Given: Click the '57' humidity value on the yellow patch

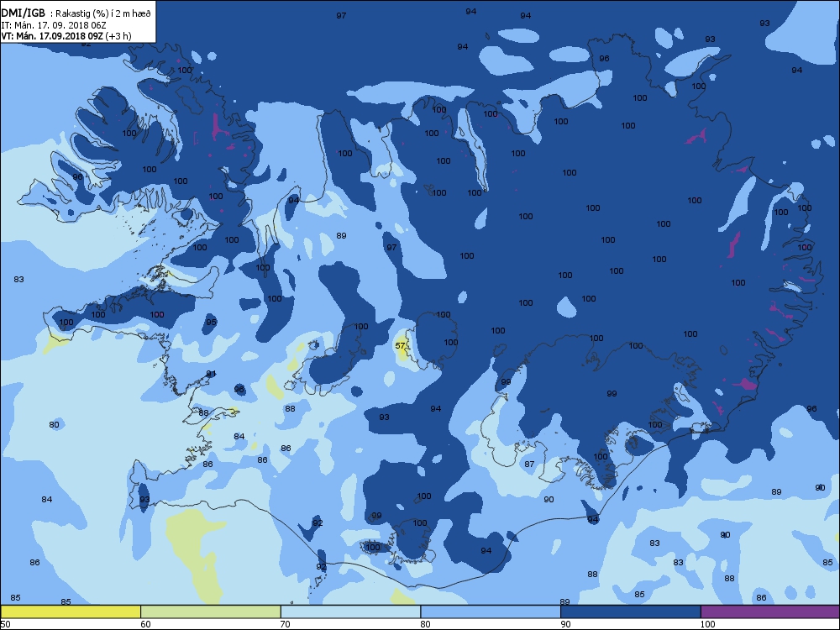Looking at the screenshot, I should pos(400,345).
